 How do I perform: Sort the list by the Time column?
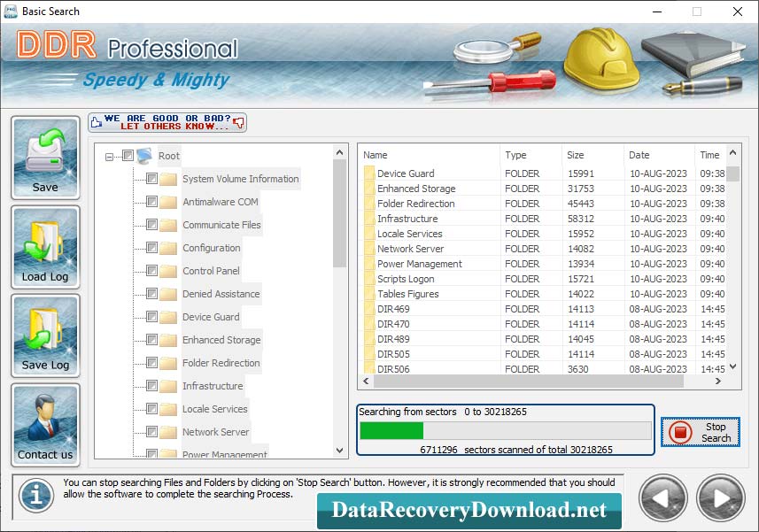point(710,155)
